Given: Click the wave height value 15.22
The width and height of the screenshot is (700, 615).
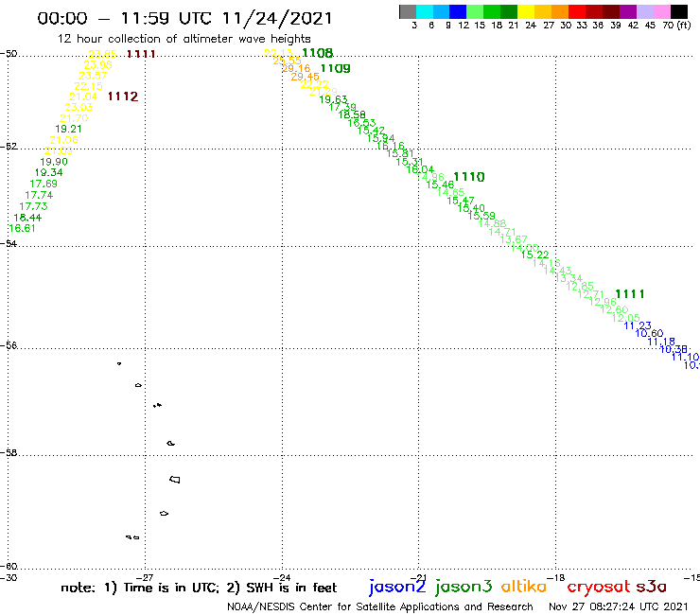Looking at the screenshot, I should click(535, 255).
